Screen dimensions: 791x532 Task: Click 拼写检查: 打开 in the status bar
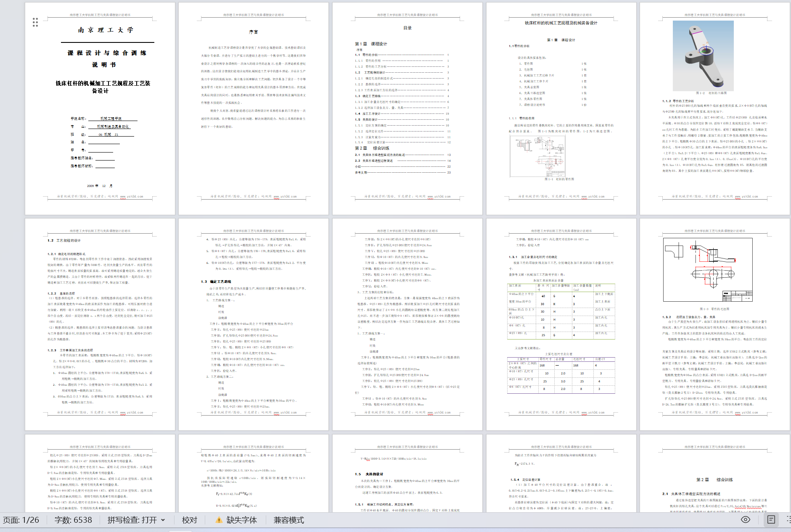coord(132,520)
